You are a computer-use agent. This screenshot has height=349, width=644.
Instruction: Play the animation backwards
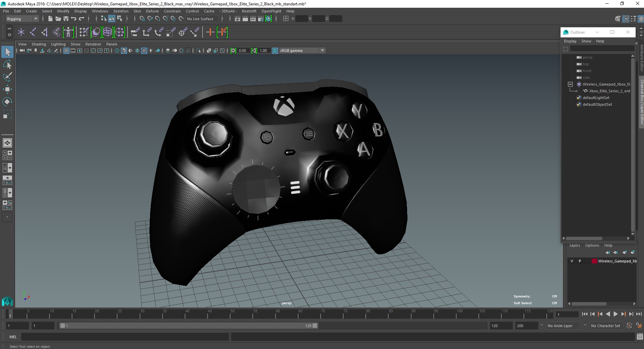coord(608,314)
